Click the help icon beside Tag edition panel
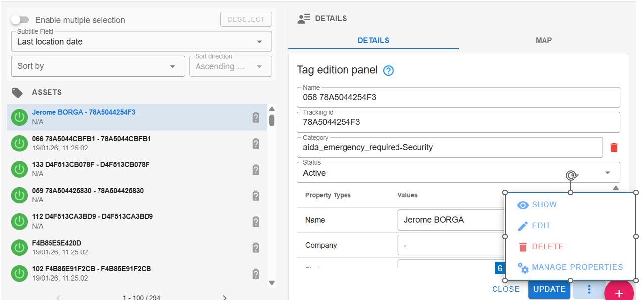Screen dimensions: 644x300 pyautogui.click(x=389, y=71)
